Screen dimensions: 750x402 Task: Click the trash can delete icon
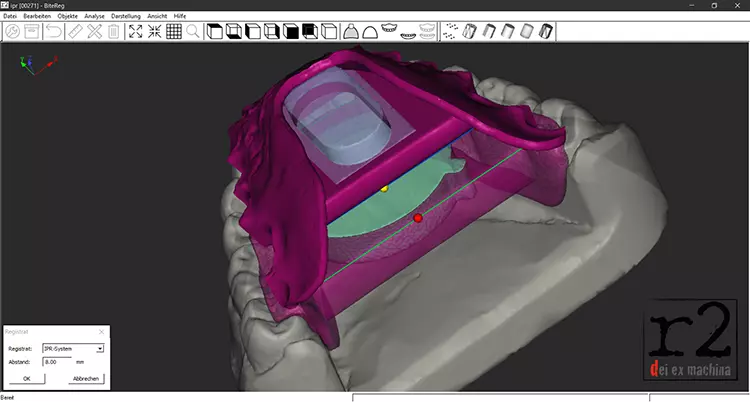click(114, 31)
